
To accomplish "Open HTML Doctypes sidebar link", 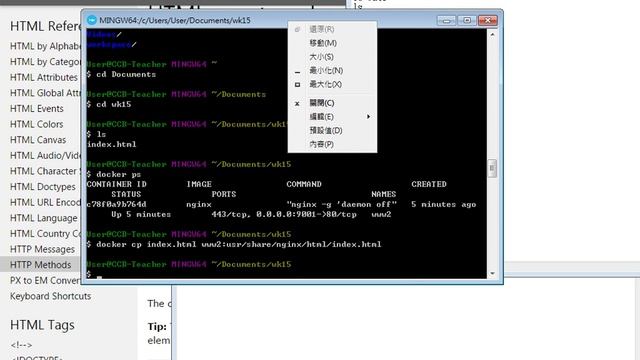I will tap(43, 187).
